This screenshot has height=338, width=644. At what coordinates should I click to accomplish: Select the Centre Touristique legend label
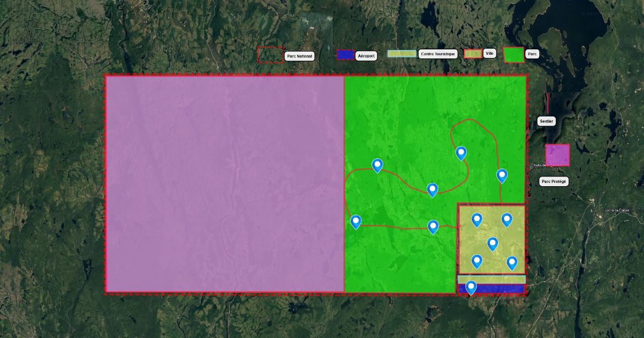coord(437,54)
